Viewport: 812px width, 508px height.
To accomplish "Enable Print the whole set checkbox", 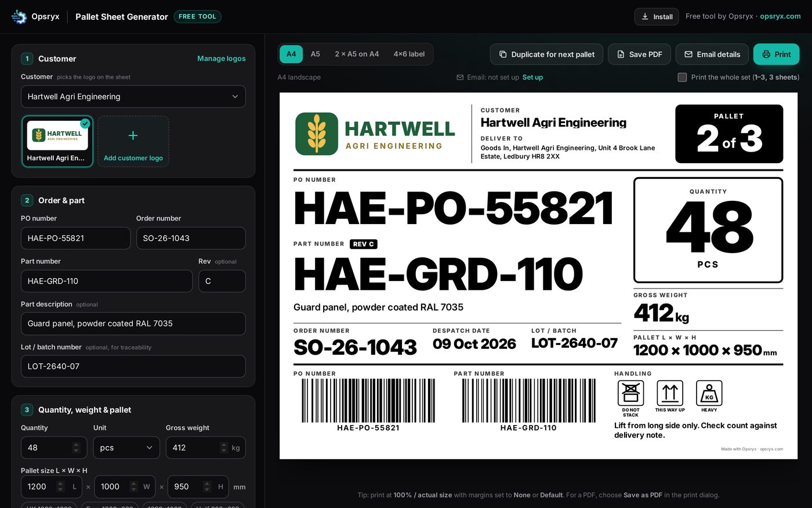I will [682, 77].
